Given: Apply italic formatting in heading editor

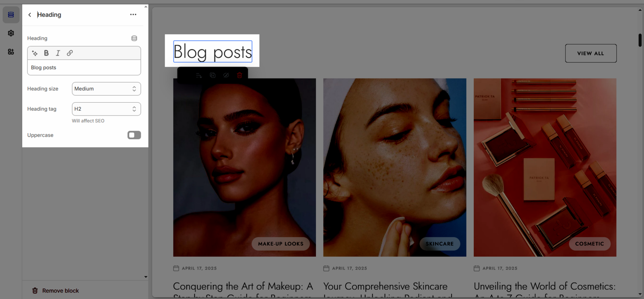Looking at the screenshot, I should pyautogui.click(x=58, y=53).
